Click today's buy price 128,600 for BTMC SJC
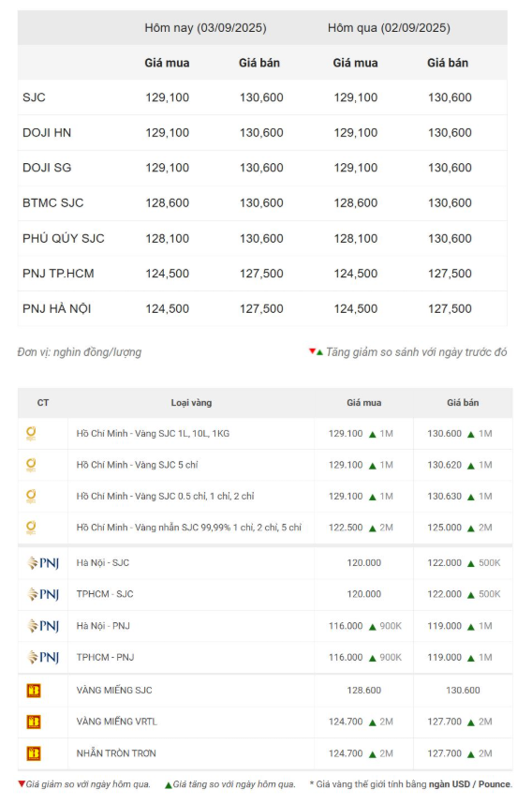532x804 pixels. pos(167,203)
